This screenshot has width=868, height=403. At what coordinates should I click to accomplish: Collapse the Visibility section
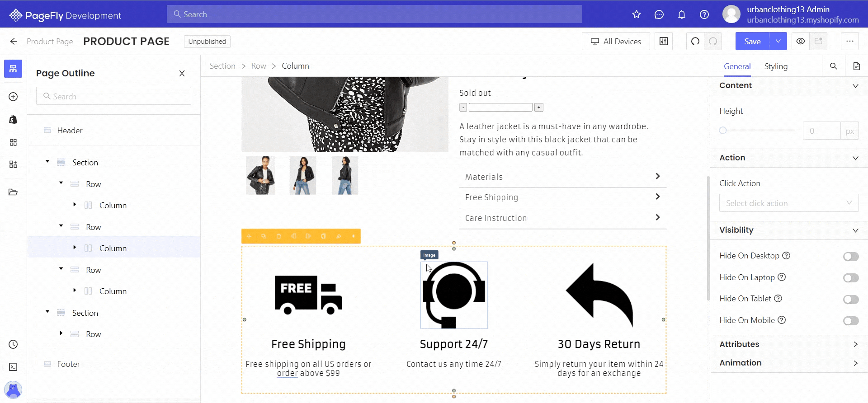coord(855,230)
